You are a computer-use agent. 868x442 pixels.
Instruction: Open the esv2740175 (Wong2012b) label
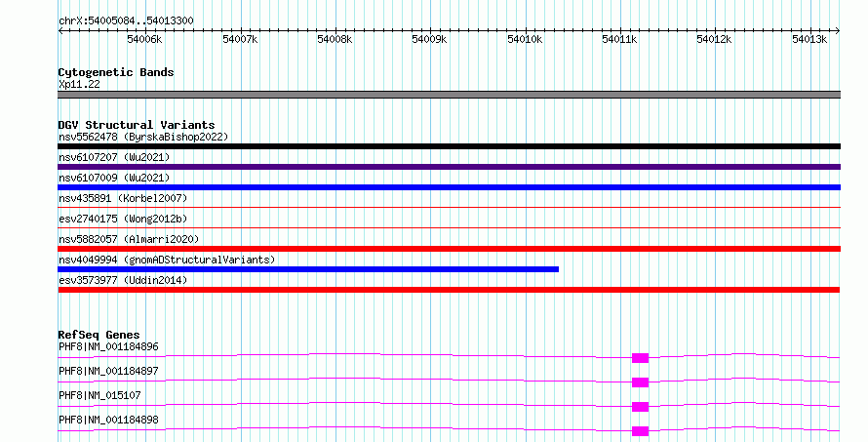[123, 219]
